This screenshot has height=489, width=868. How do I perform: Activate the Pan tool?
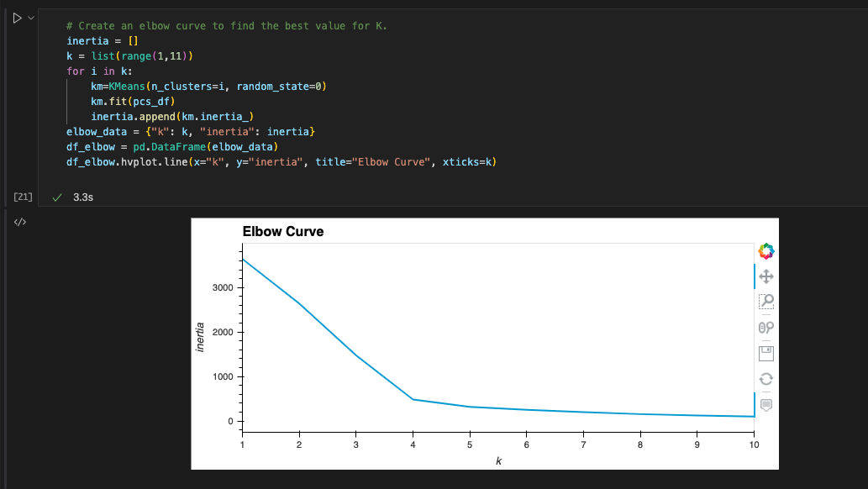point(766,276)
